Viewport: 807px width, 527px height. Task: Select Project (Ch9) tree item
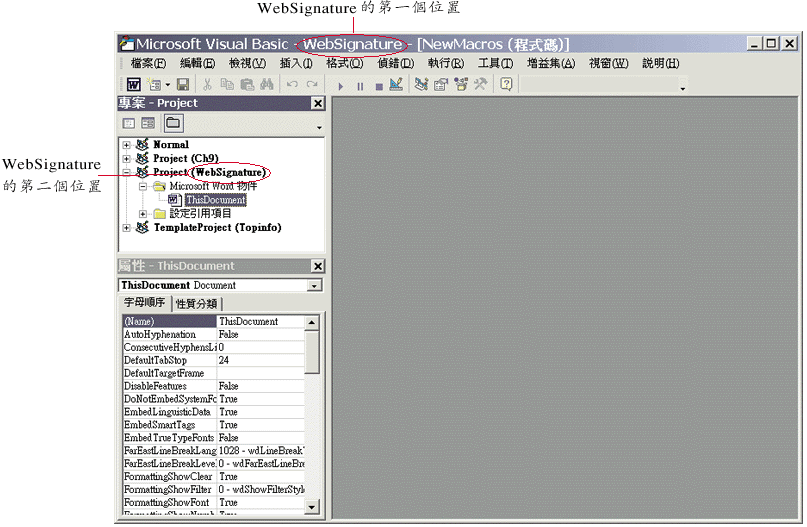pyautogui.click(x=186, y=159)
